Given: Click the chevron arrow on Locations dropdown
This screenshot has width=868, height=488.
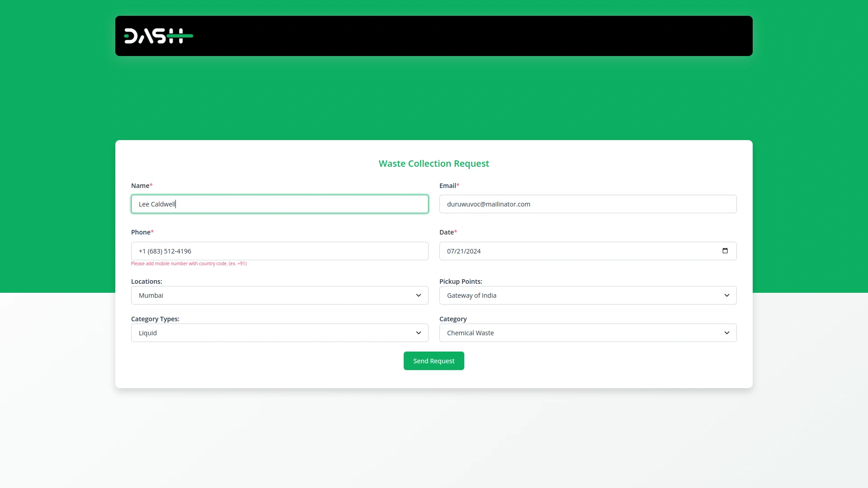Looking at the screenshot, I should pyautogui.click(x=418, y=296).
